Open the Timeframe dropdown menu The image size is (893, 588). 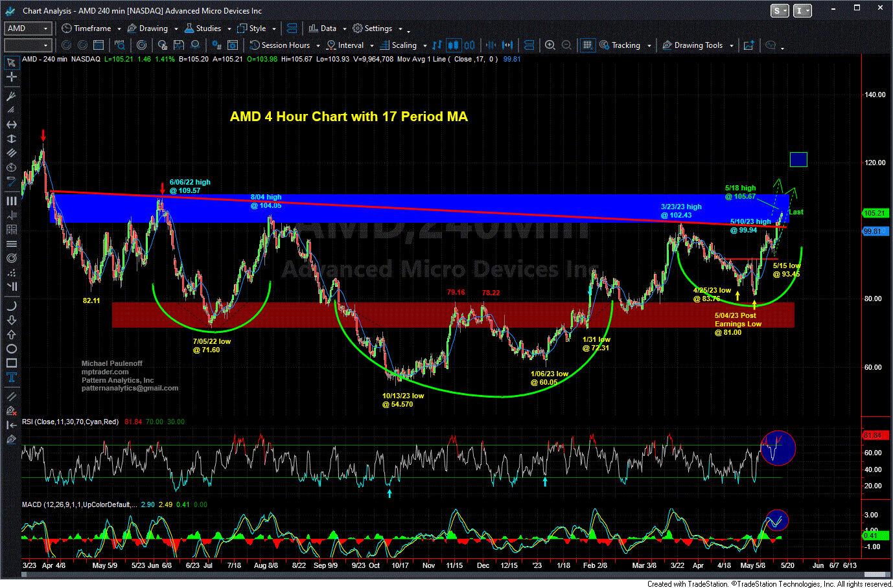click(x=91, y=28)
